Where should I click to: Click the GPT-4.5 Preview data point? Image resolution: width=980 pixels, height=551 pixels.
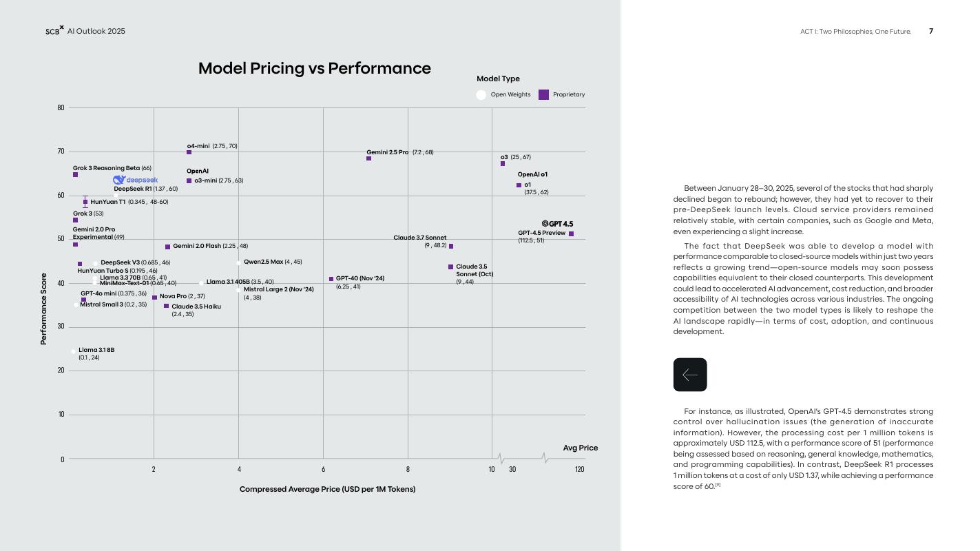[x=571, y=234]
